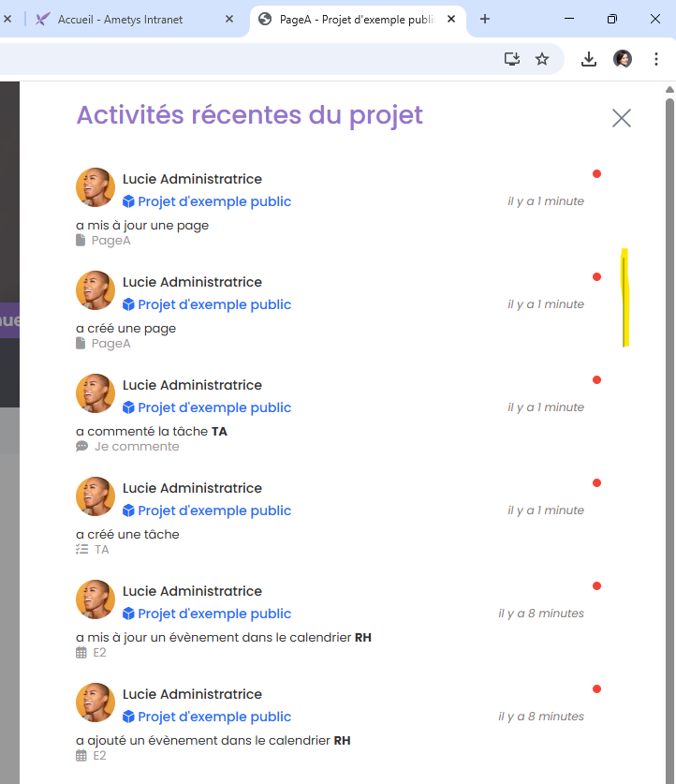Screen dimensions: 676x784
Task: Click the vertical scrollbar of the page
Action: [669, 375]
